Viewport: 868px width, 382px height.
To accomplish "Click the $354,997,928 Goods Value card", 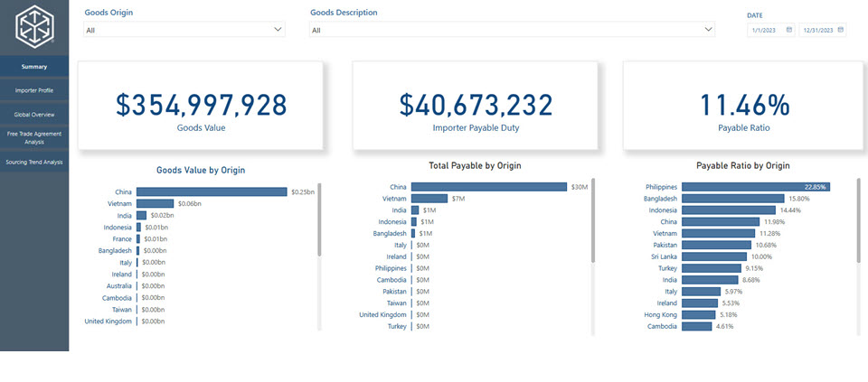I will point(201,106).
